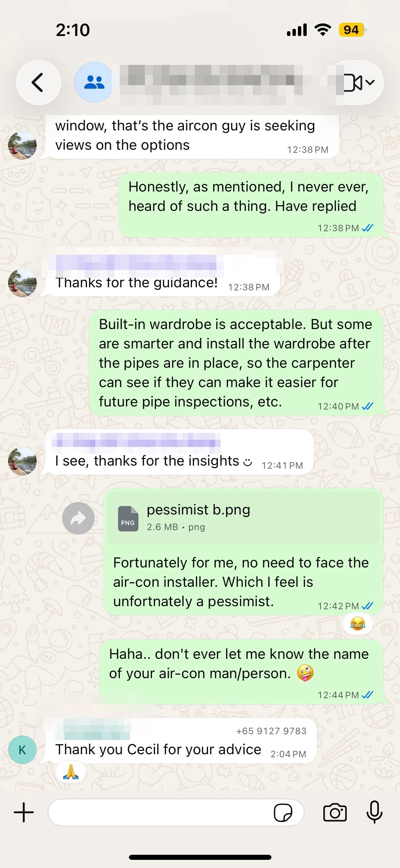
Task: Tap the back arrow button
Action: coord(38,83)
